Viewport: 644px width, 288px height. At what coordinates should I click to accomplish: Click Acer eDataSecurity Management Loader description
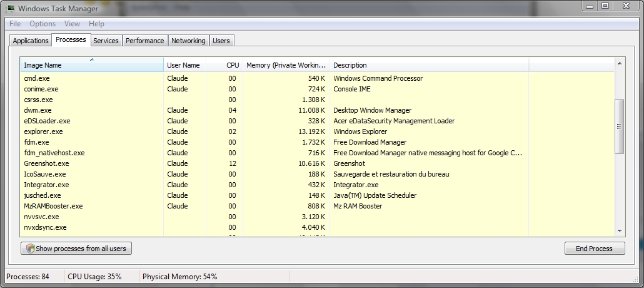click(x=394, y=121)
